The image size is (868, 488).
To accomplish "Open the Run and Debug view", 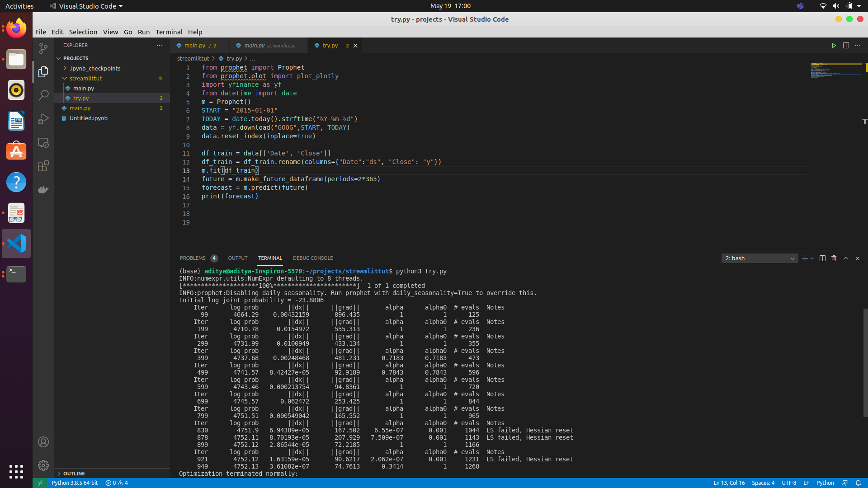I will (43, 118).
